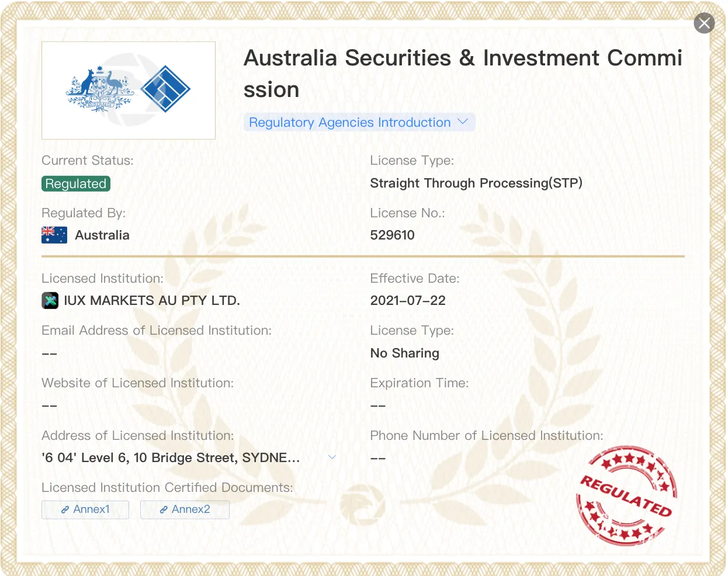Image resolution: width=728 pixels, height=576 pixels.
Task: Click the truncated Bridge Street address text
Action: point(171,457)
